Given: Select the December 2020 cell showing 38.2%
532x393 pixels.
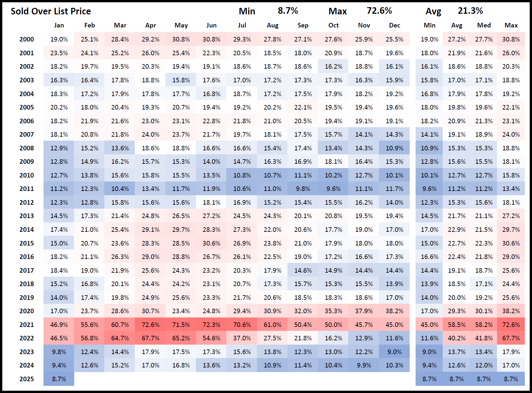Looking at the screenshot, I should [394, 311].
